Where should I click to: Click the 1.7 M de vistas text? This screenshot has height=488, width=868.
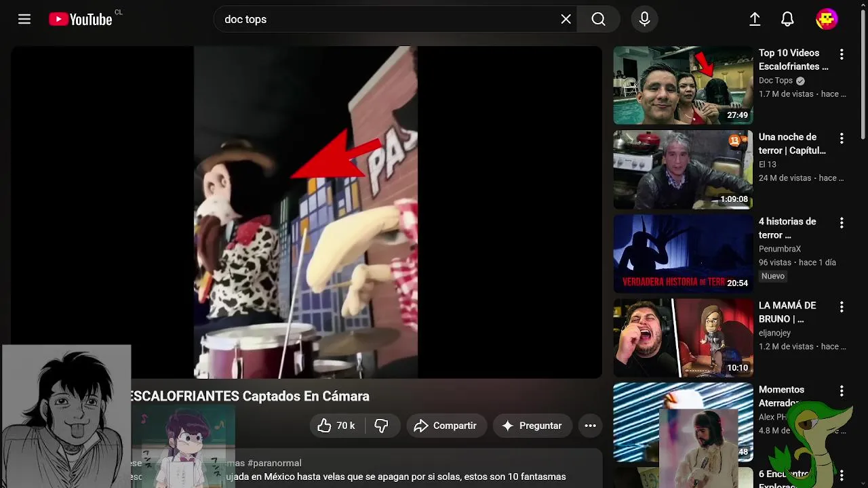786,94
